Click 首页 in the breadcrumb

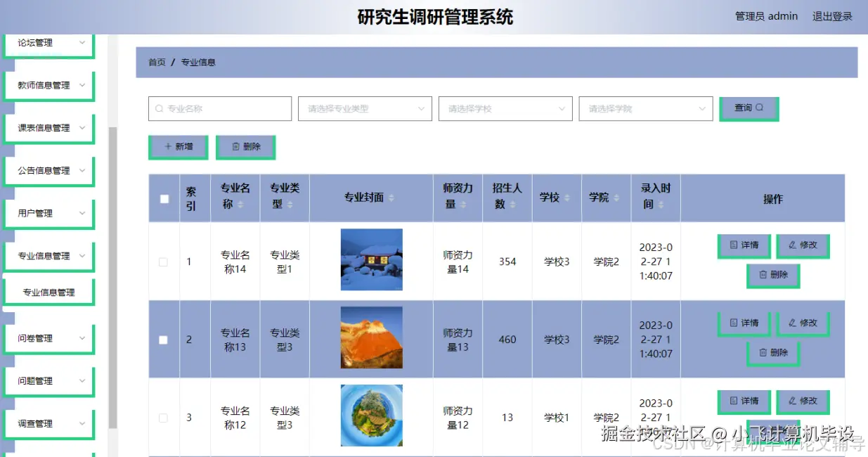pos(157,63)
